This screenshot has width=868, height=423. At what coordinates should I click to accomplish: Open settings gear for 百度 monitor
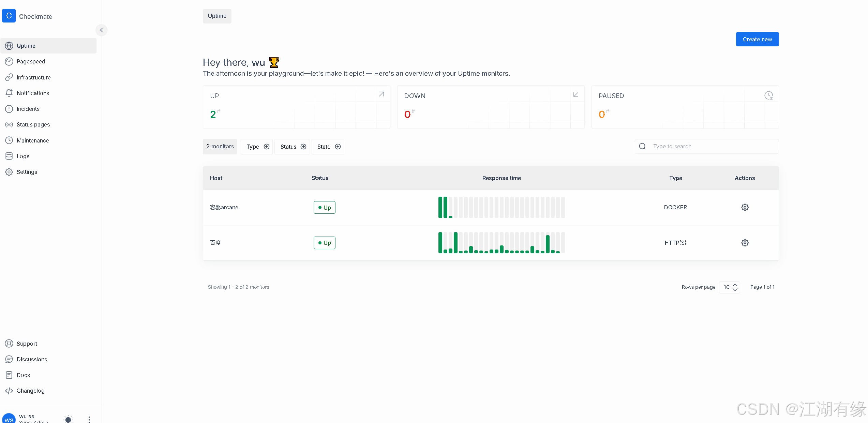[x=745, y=243]
